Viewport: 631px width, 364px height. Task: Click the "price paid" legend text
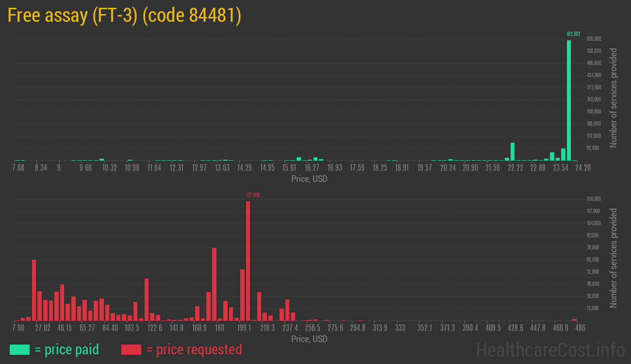67,349
